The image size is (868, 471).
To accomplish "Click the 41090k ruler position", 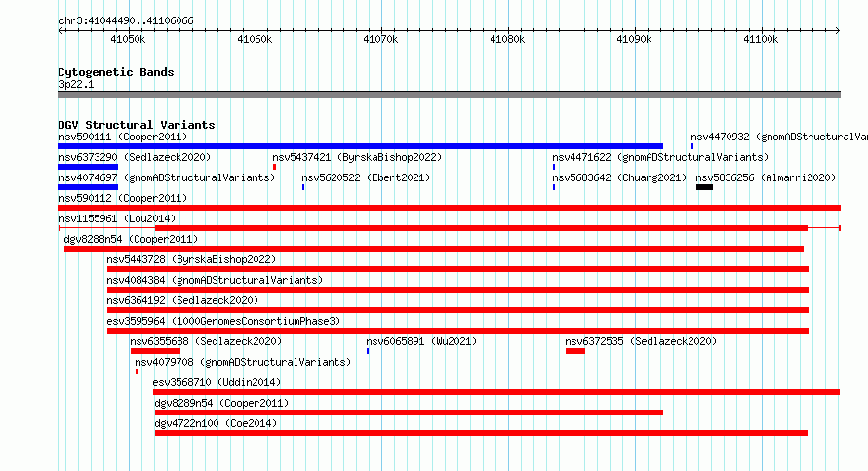I will click(x=634, y=39).
